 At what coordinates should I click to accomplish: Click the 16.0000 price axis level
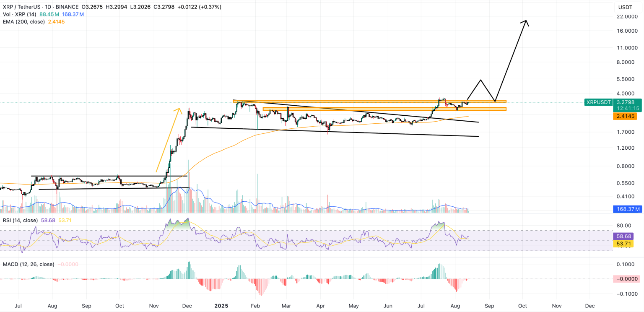click(626, 31)
